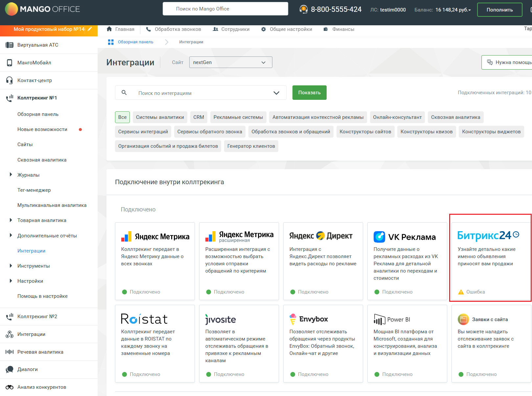This screenshot has height=396, width=532.
Task: Open the balance dropdown arrow
Action: [x=470, y=10]
